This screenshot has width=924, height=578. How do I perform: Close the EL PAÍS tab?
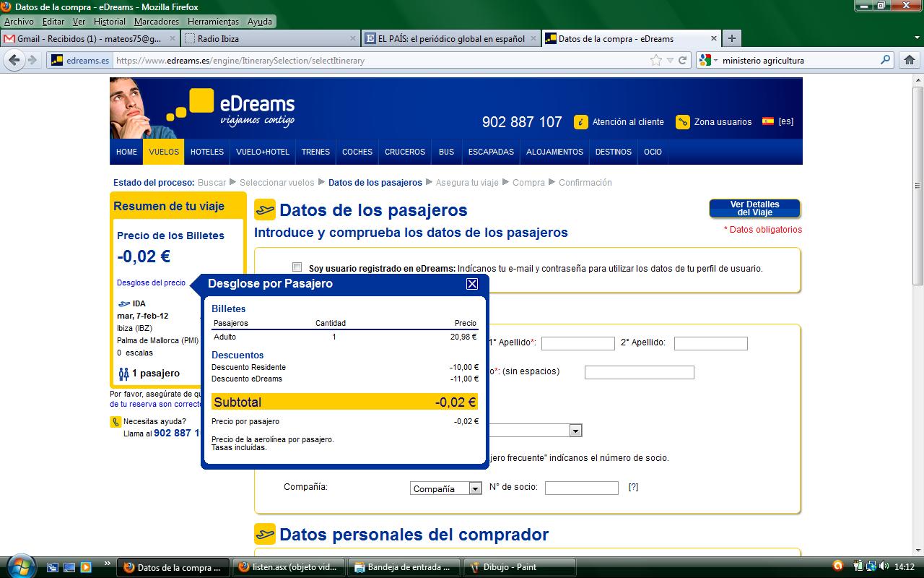533,38
